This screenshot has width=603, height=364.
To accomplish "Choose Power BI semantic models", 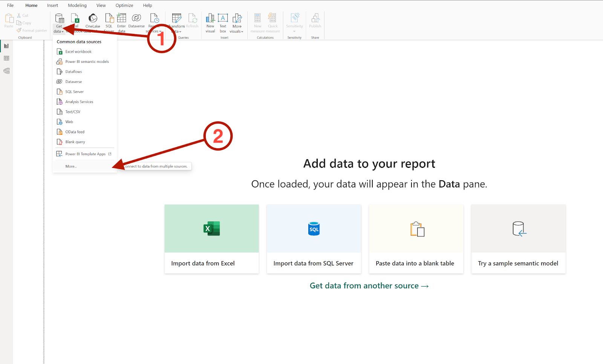I will pos(84,62).
